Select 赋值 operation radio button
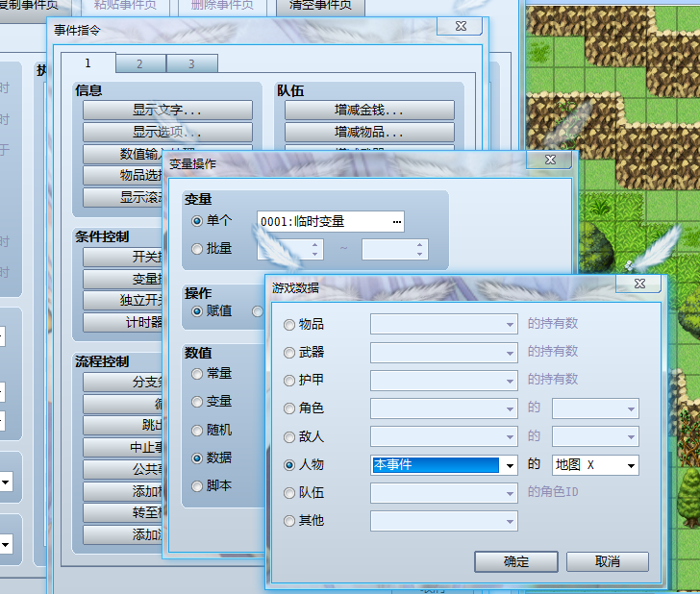The height and width of the screenshot is (594, 700). tap(197, 311)
